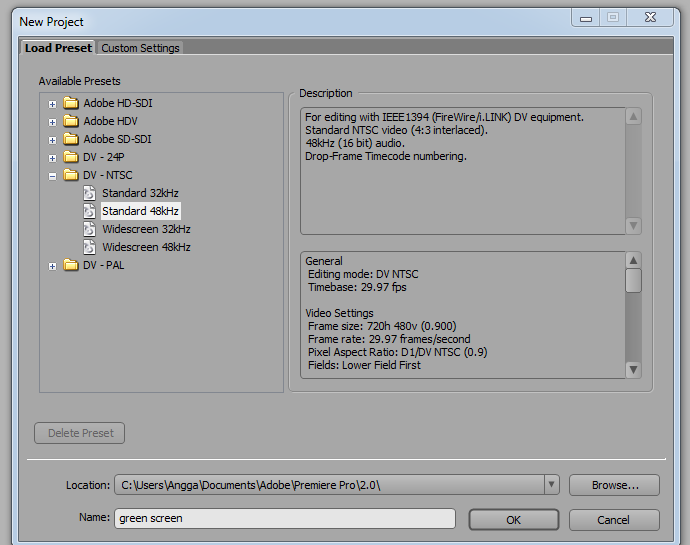Click the 'Pixel Aspect Ratio: D1/DV NTSC (0.9)' line

(x=398, y=352)
